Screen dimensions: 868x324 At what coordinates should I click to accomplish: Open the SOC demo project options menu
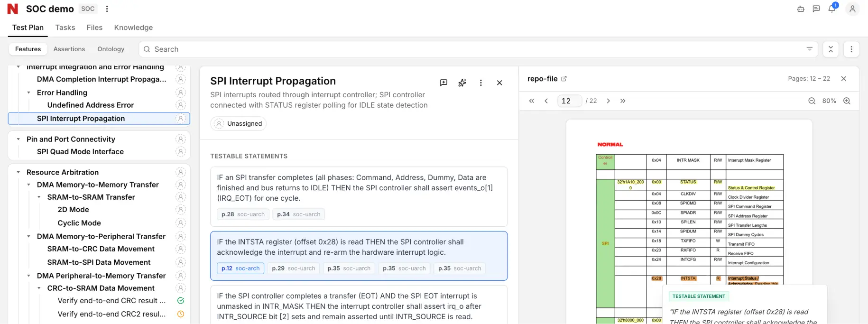(x=107, y=9)
